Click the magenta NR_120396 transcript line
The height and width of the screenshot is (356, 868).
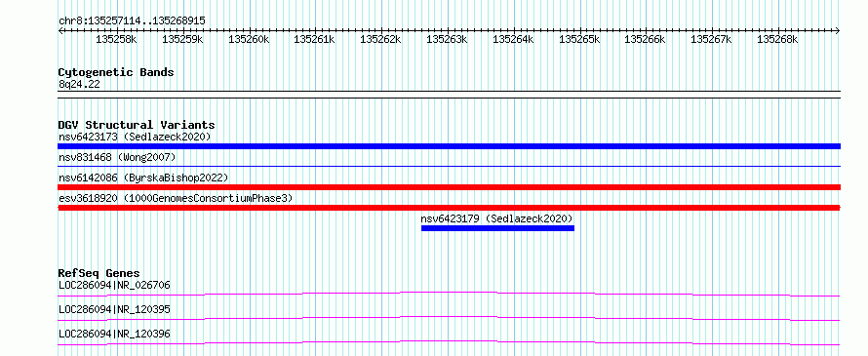pyautogui.click(x=449, y=342)
